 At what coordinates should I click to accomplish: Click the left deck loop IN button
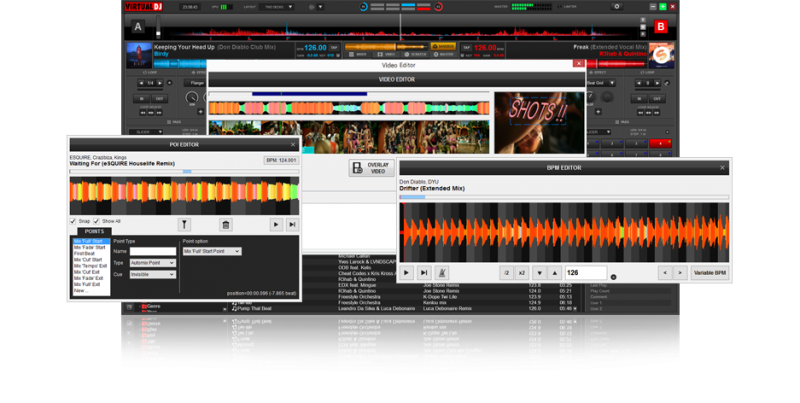[141, 98]
